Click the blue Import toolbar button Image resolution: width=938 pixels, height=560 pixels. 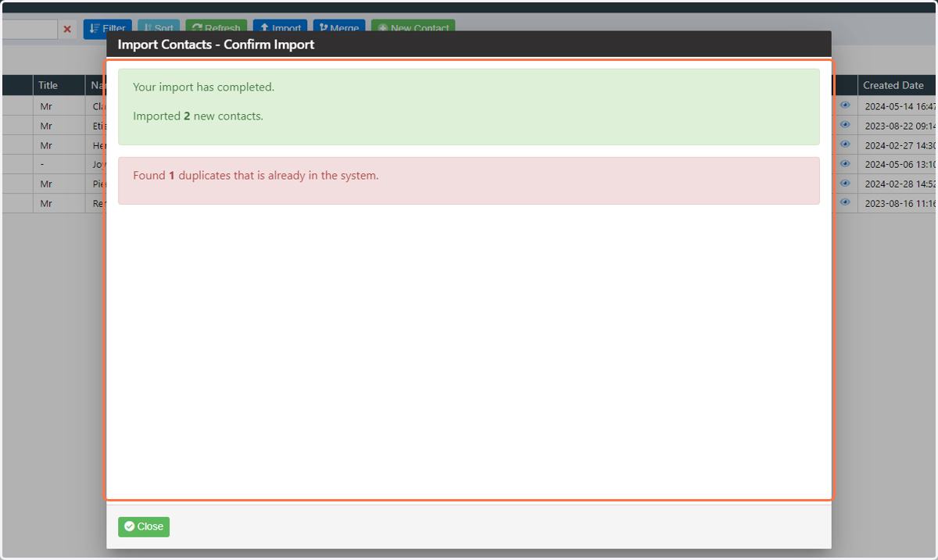point(280,29)
